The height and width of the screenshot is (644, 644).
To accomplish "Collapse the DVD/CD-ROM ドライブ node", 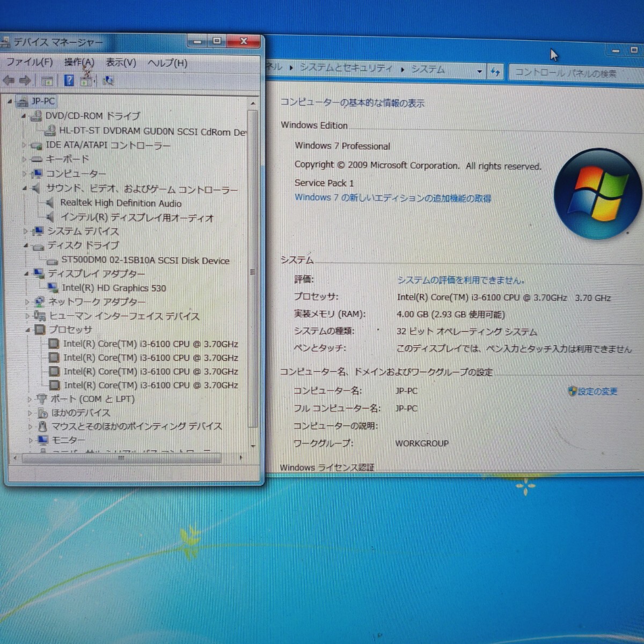I will tap(24, 116).
